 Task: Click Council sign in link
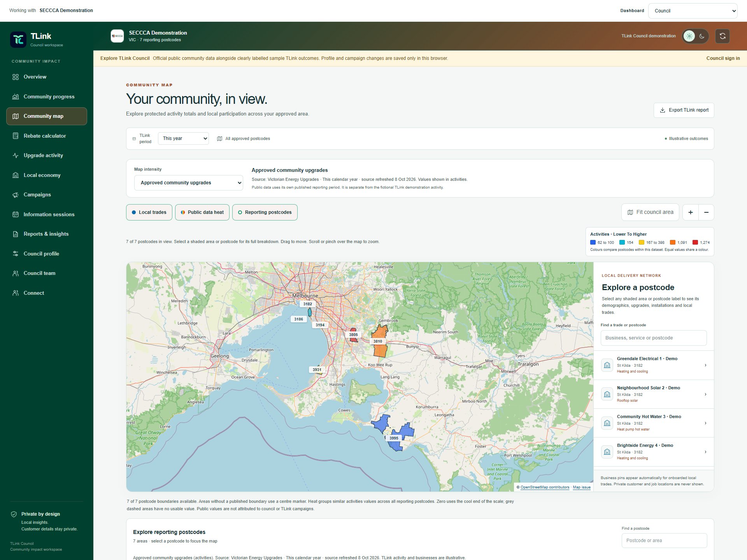pos(723,58)
